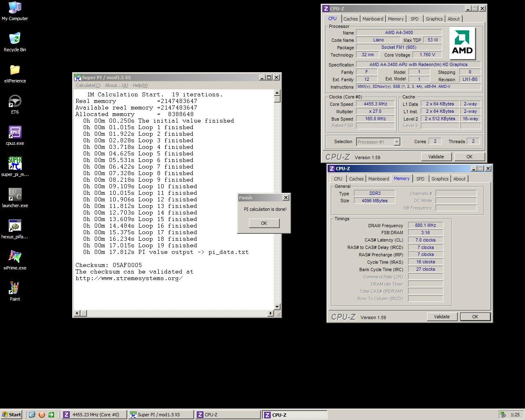Switch to Mainboard tab in lower CPU-Z
Screen dimensions: 525x420
click(379, 179)
